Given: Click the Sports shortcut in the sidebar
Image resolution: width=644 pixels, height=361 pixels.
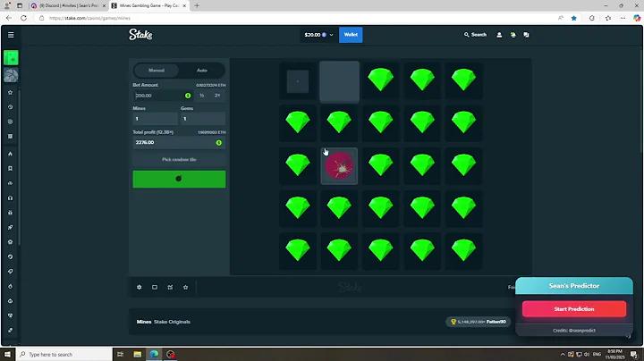Looking at the screenshot, I should click(11, 75).
